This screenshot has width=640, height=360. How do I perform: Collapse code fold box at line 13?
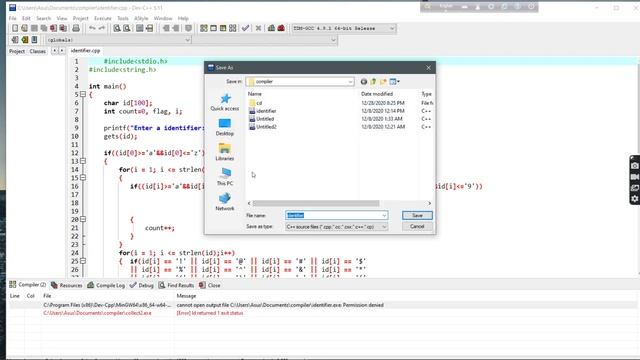83,161
